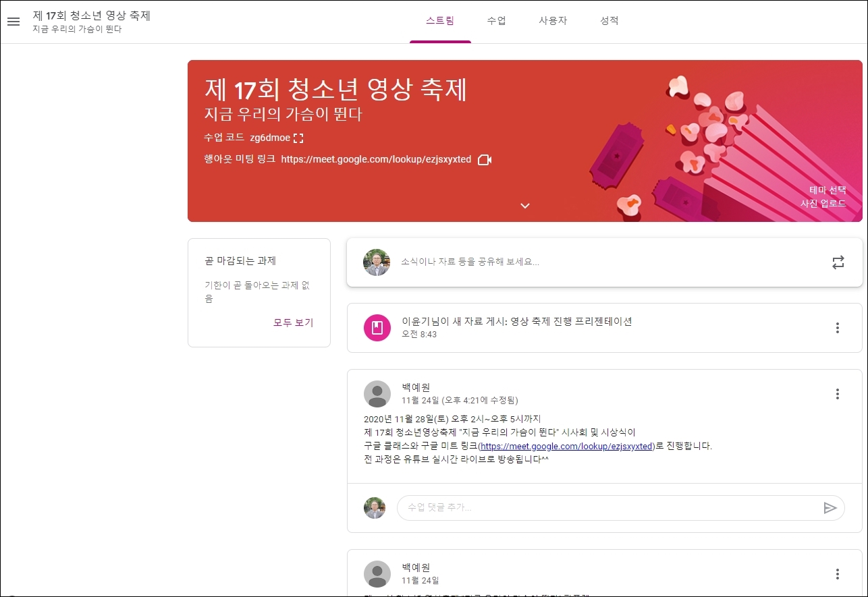Viewport: 868px width, 597px height.
Task: Click the 11월 24일 (오후 4:21에 수정됨) timestamp
Action: (x=460, y=400)
